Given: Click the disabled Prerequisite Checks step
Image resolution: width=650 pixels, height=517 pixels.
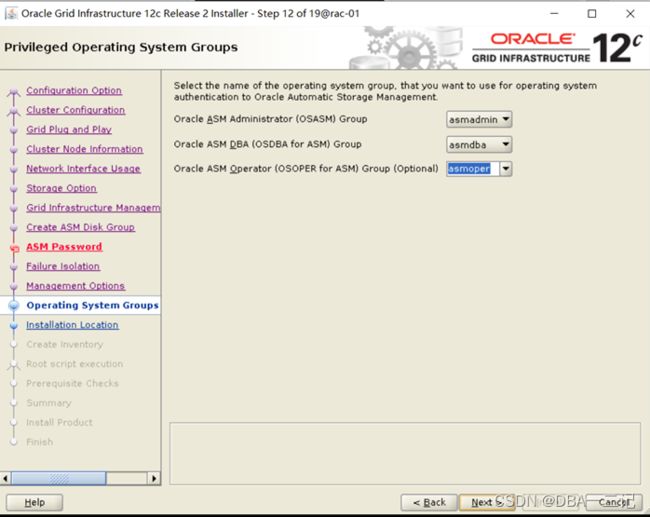Looking at the screenshot, I should click(72, 383).
